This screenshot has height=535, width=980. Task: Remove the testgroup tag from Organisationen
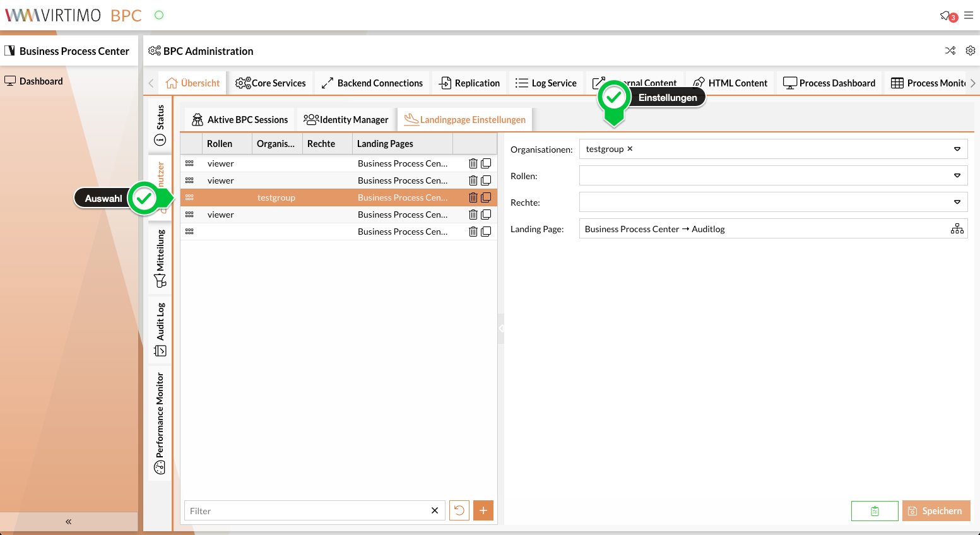coord(630,149)
